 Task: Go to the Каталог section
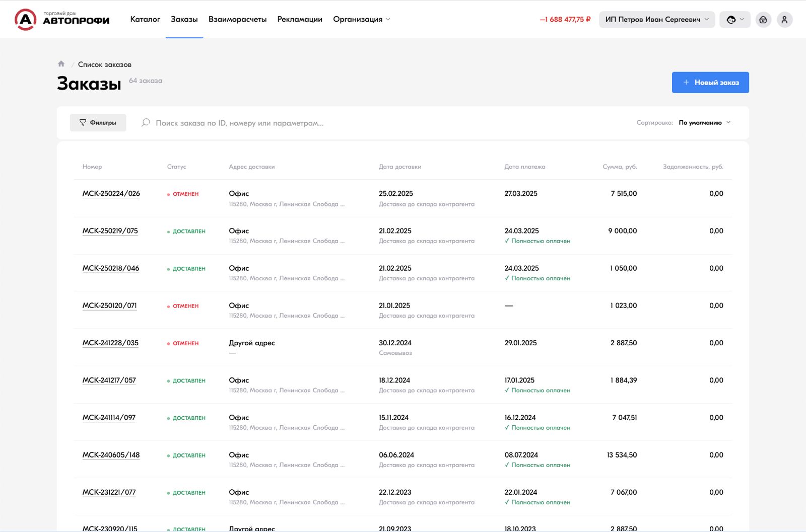(145, 20)
